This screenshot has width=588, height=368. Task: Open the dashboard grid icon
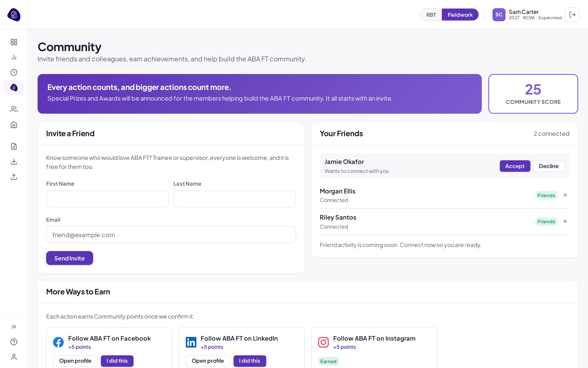click(x=14, y=42)
